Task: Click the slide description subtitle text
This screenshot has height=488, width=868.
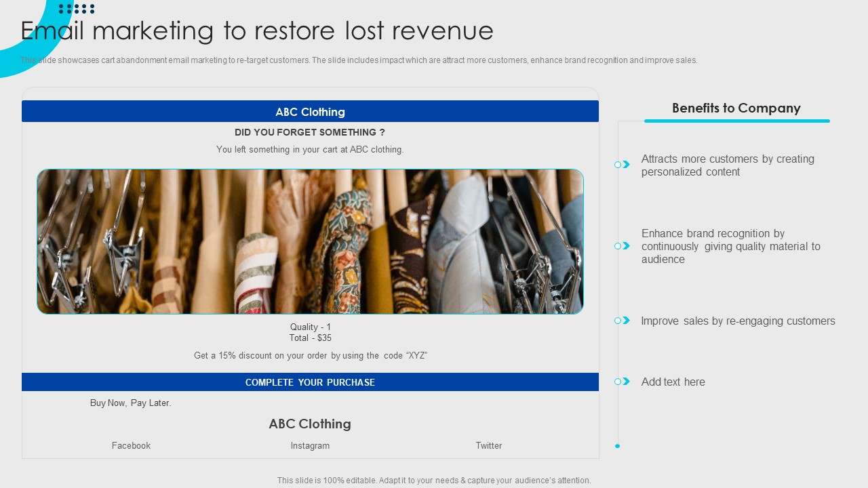Action: coord(359,60)
